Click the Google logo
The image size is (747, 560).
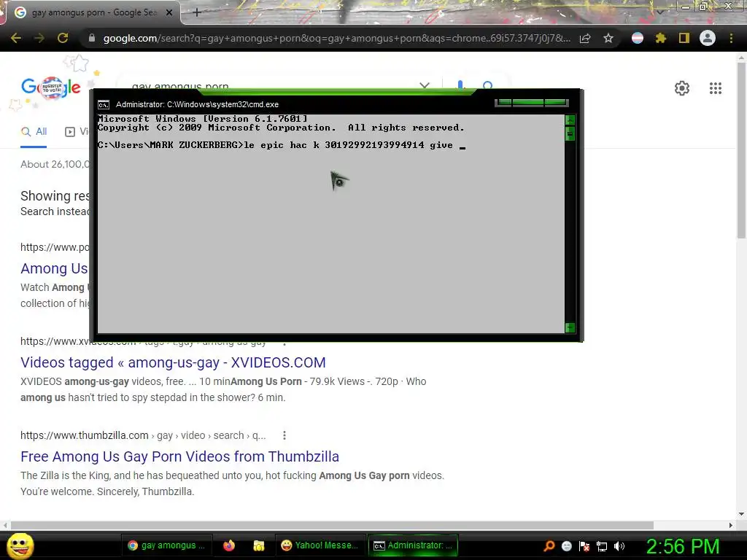50,87
